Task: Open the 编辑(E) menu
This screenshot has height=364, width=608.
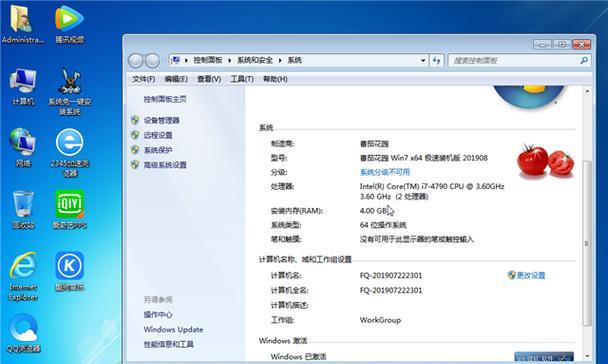Action: coord(176,79)
